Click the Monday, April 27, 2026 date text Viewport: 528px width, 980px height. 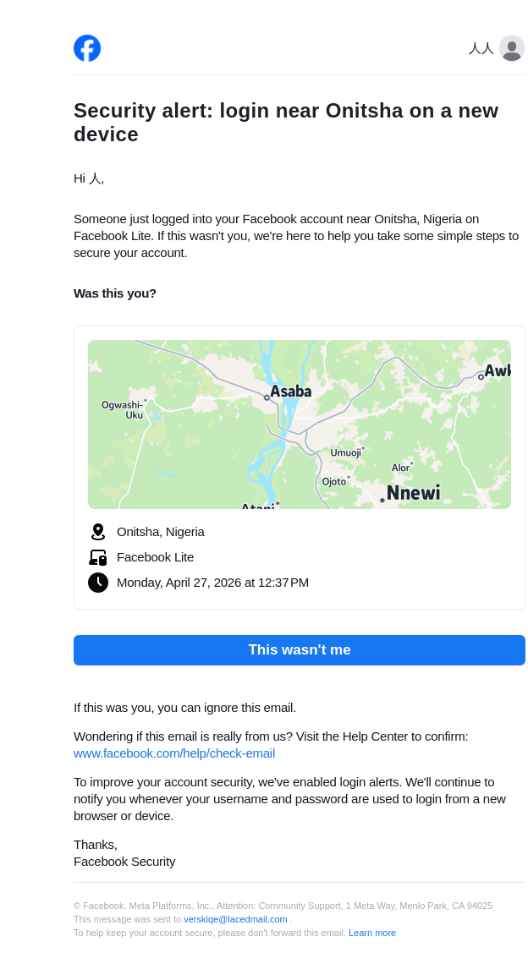(x=212, y=583)
